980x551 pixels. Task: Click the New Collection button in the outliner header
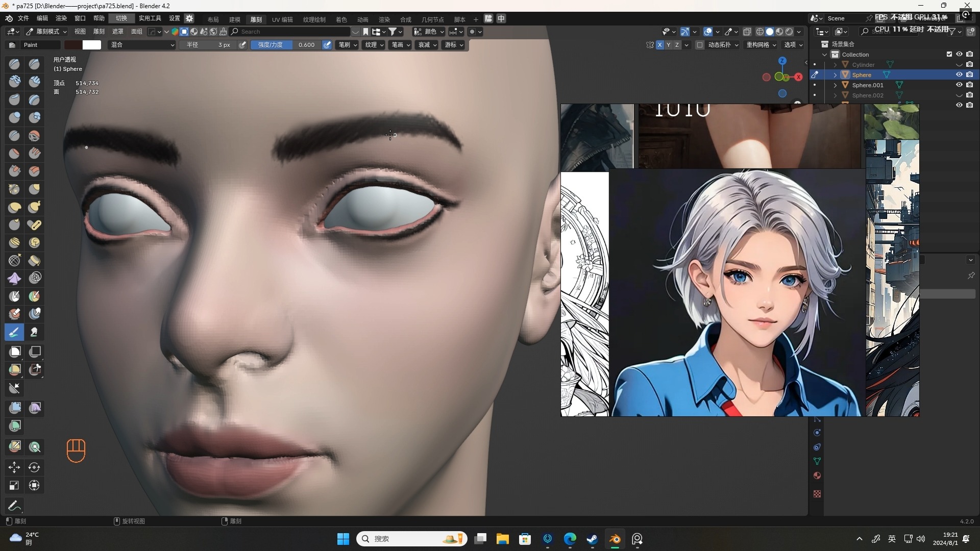click(x=970, y=32)
